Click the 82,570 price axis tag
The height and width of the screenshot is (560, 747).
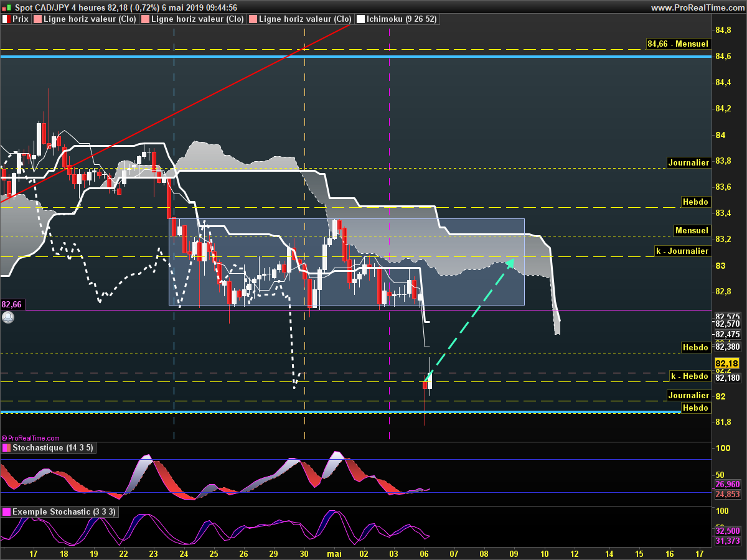(728, 324)
